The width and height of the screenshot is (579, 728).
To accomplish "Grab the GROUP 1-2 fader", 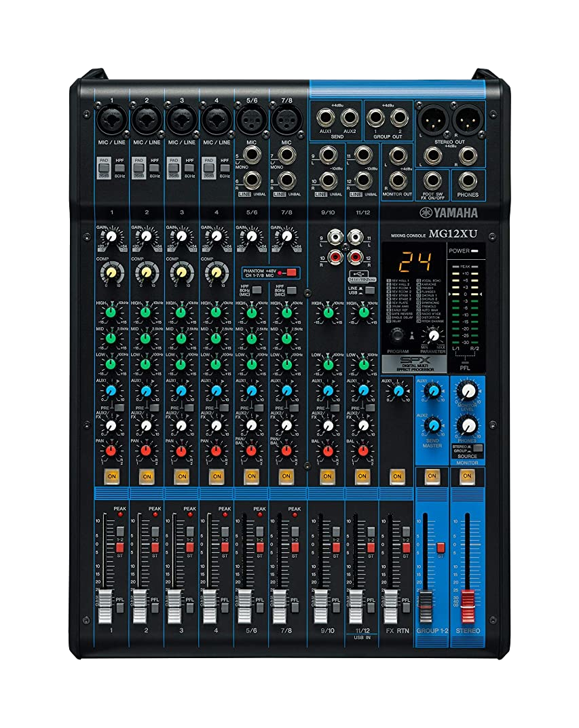I will tap(426, 607).
